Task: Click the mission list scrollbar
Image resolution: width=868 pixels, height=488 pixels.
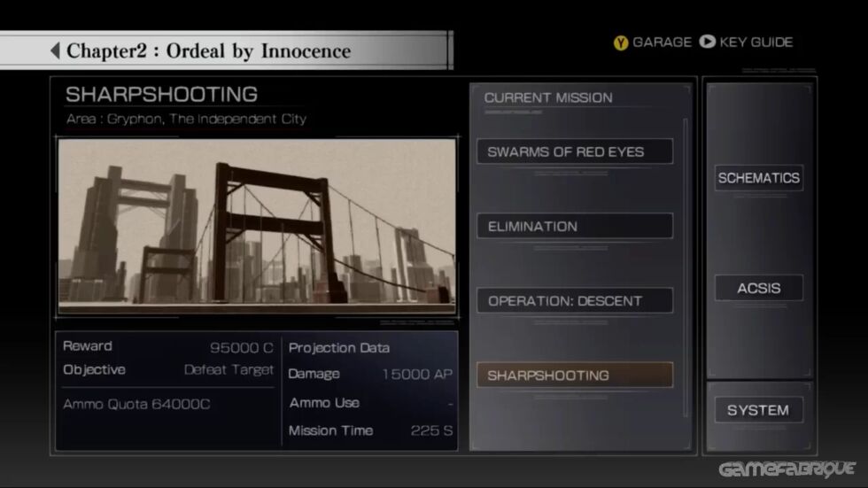Action: coord(686,267)
